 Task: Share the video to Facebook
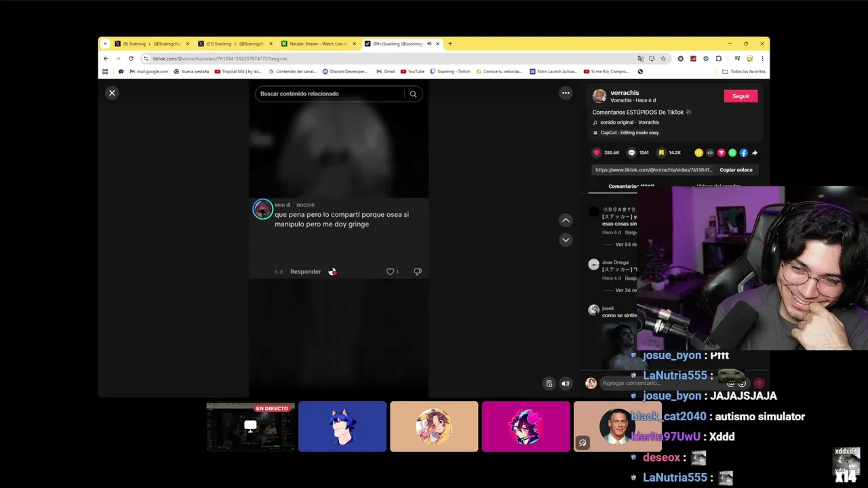[744, 152]
